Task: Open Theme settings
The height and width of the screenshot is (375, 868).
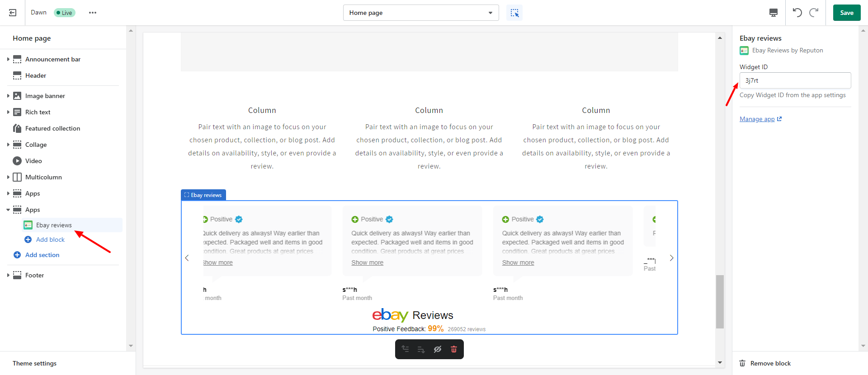Action: tap(34, 363)
